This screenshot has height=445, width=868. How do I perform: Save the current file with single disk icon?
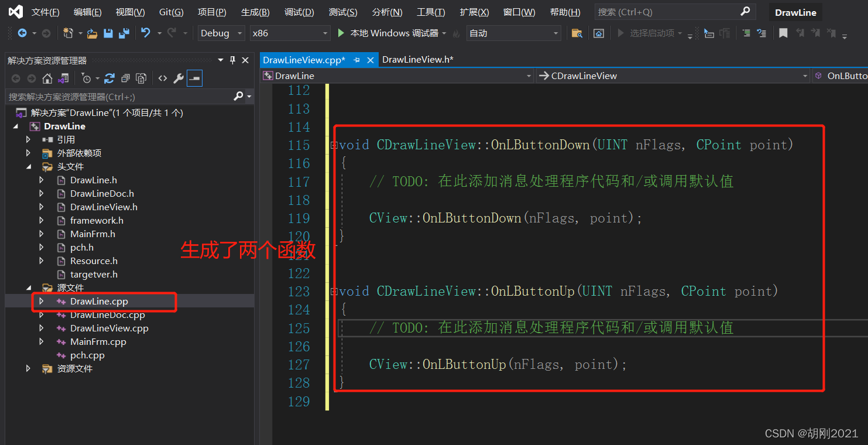click(108, 33)
